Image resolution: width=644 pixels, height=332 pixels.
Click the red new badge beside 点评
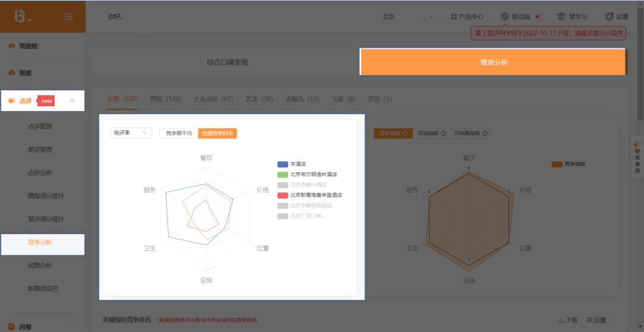coord(46,101)
